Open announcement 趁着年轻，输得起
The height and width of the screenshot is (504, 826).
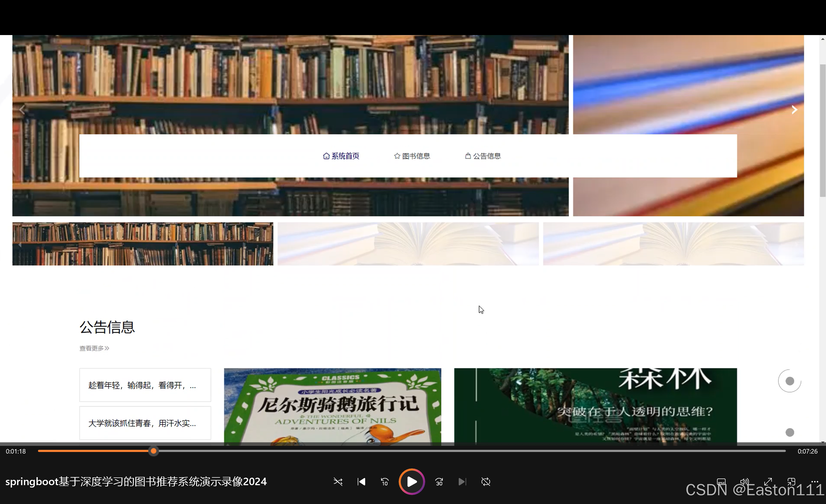click(x=145, y=385)
